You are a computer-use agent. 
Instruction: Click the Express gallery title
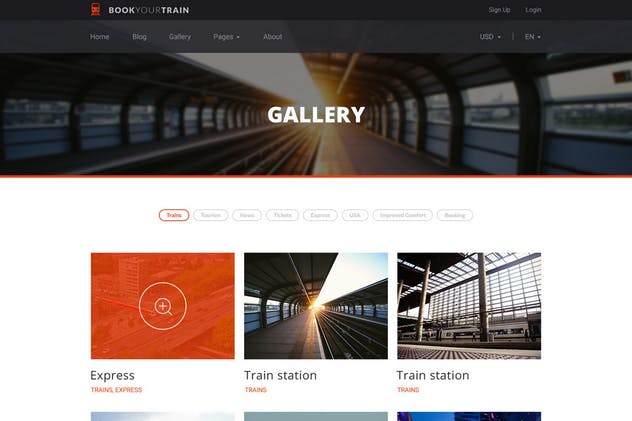pyautogui.click(x=112, y=375)
